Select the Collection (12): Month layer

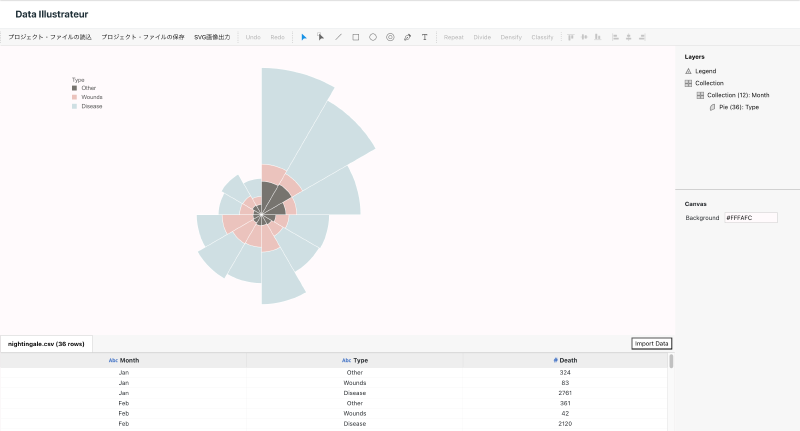(x=738, y=95)
